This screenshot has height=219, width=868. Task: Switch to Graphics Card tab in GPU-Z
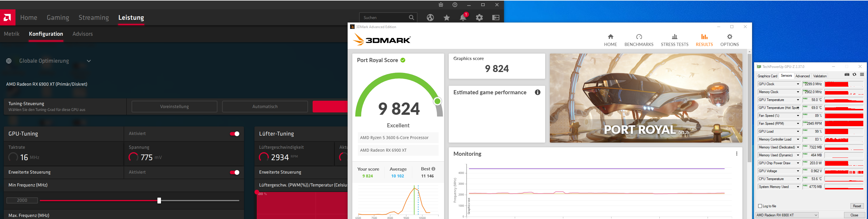point(767,76)
